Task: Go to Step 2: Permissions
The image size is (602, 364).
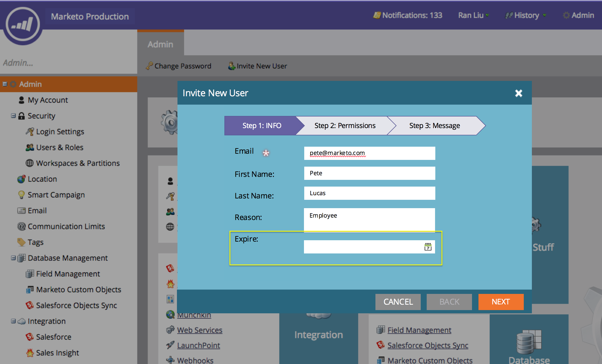Action: point(345,126)
